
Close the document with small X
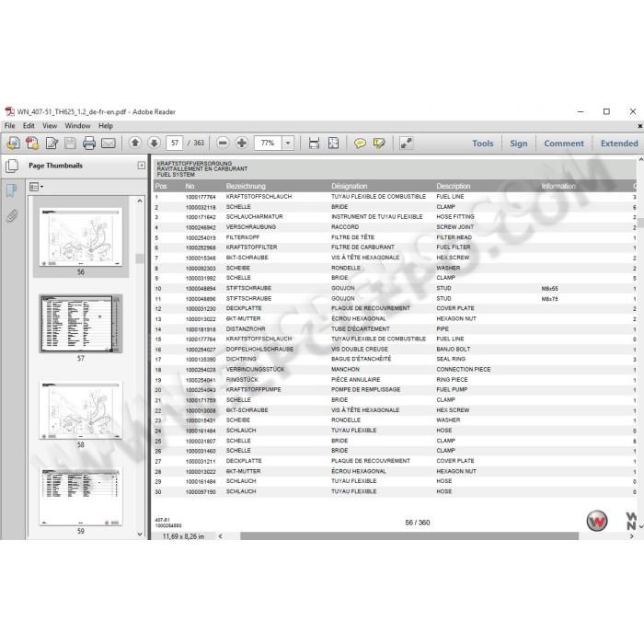(640, 126)
